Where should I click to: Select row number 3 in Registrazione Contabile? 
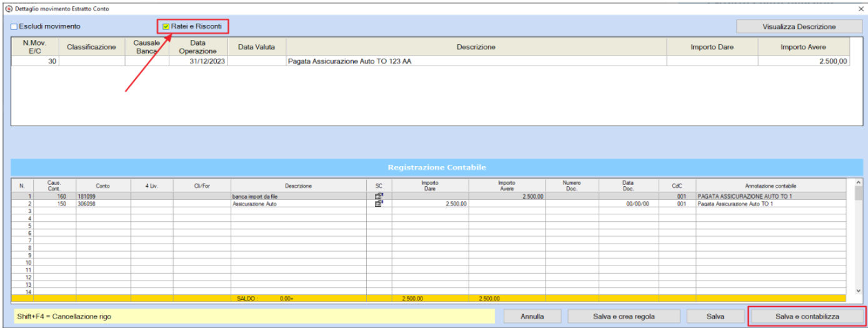click(21, 211)
